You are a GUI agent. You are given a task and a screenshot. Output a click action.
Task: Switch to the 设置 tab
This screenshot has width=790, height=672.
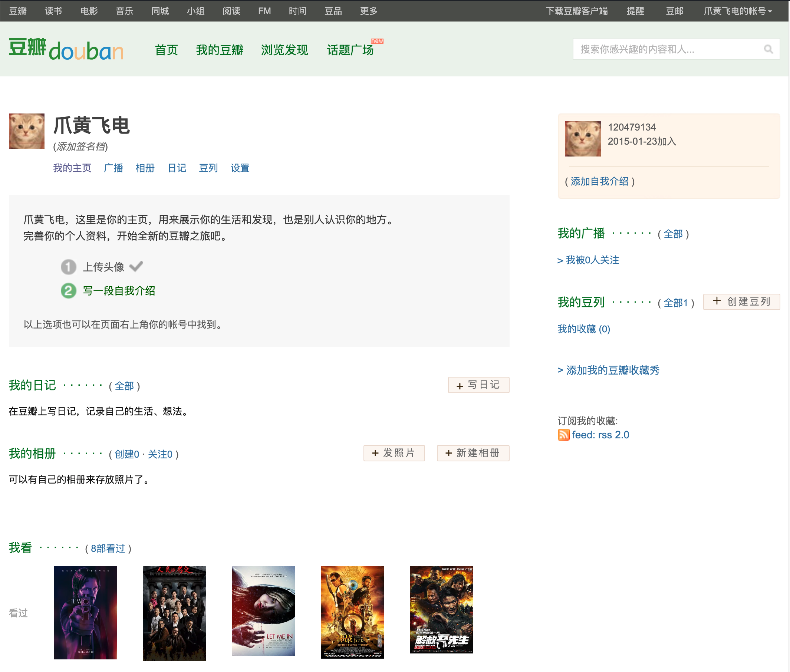[x=240, y=168]
